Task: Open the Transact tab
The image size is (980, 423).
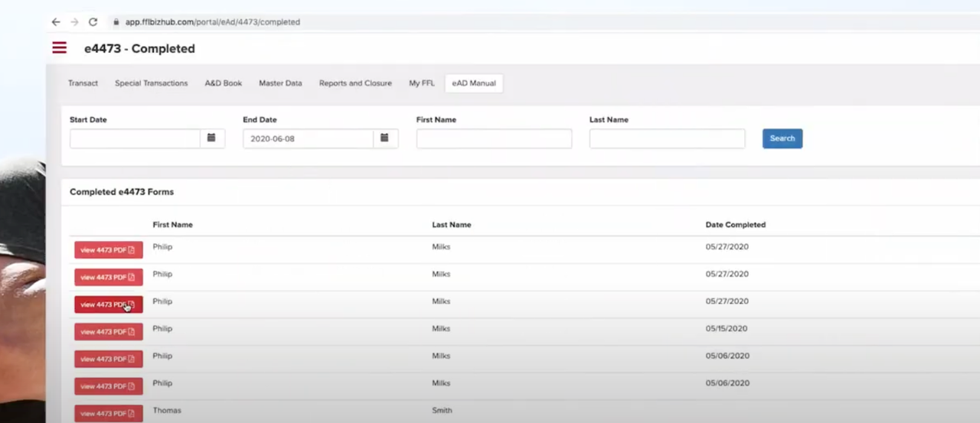Action: click(x=83, y=83)
